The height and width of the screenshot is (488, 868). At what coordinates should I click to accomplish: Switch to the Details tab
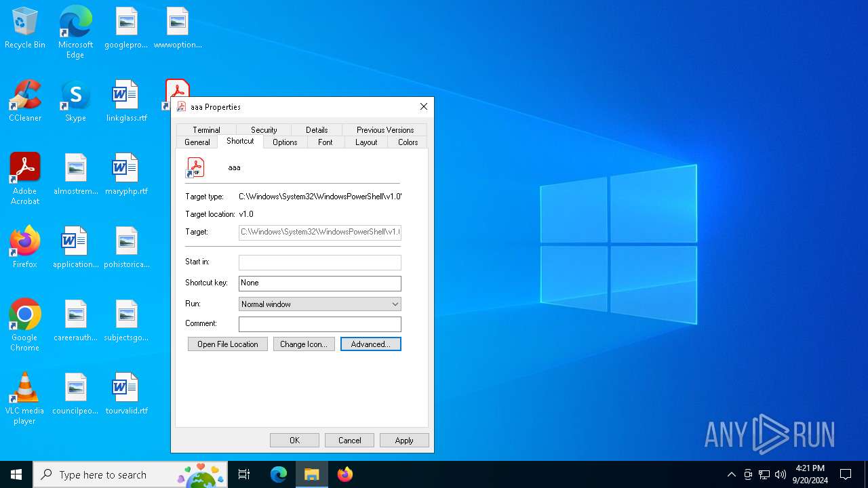pos(317,129)
